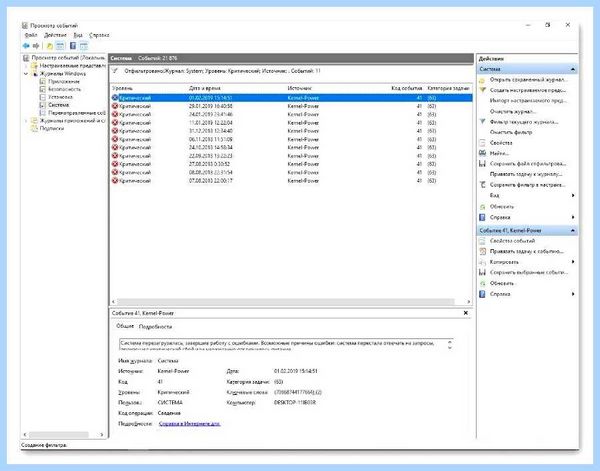This screenshot has width=600, height=471.
Task: Select Перенаправленные события in the tree
Action: [77, 113]
